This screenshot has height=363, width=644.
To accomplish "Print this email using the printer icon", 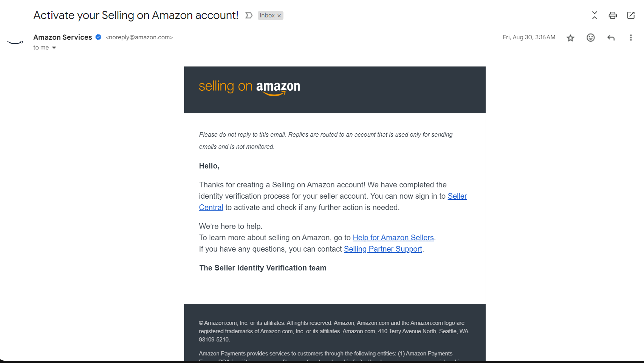I will (x=613, y=15).
